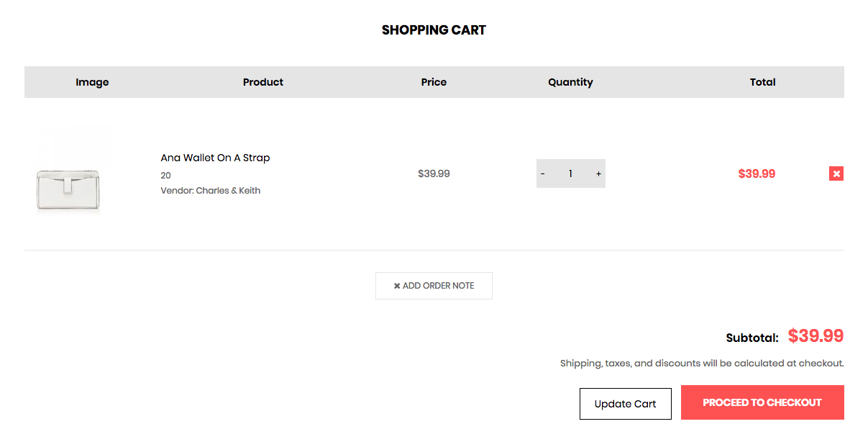Click the Total column header

point(762,82)
